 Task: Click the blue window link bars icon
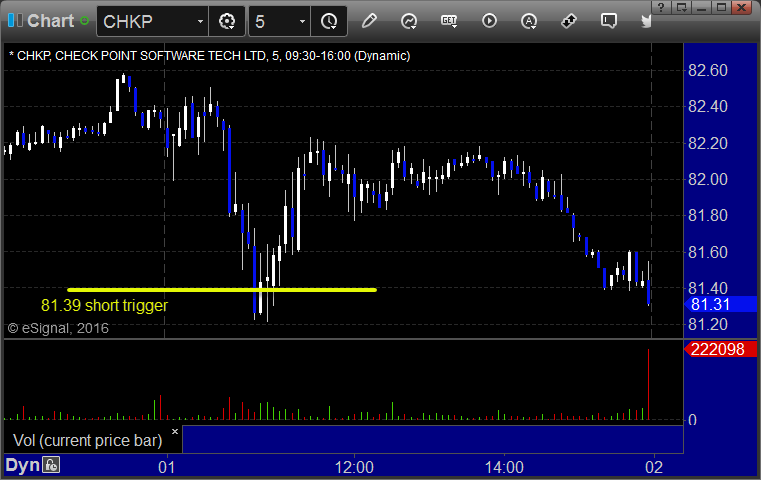click(15, 20)
